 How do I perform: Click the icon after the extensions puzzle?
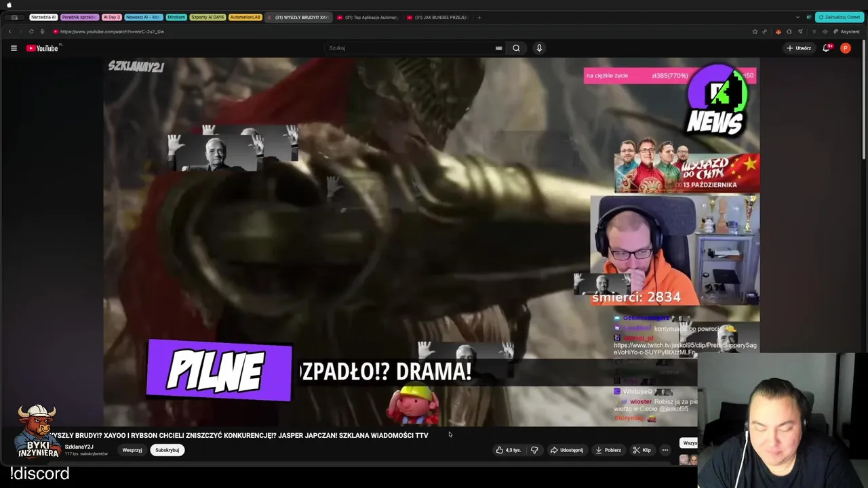coord(800,31)
